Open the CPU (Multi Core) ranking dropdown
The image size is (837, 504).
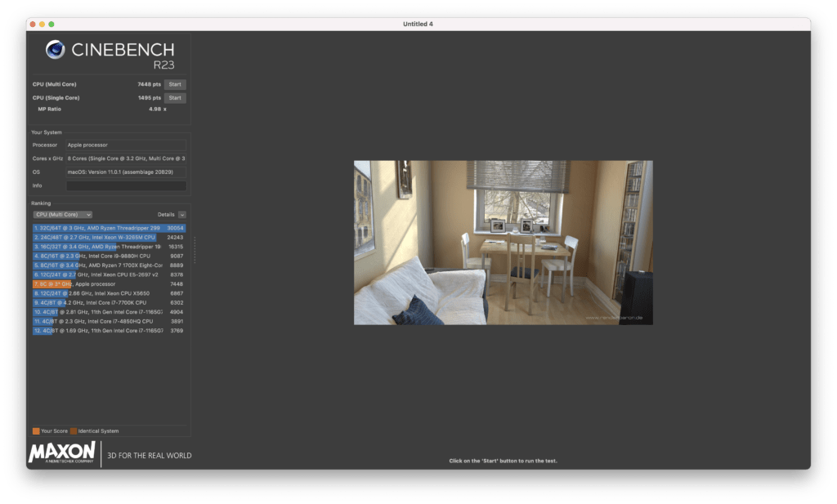(x=62, y=214)
